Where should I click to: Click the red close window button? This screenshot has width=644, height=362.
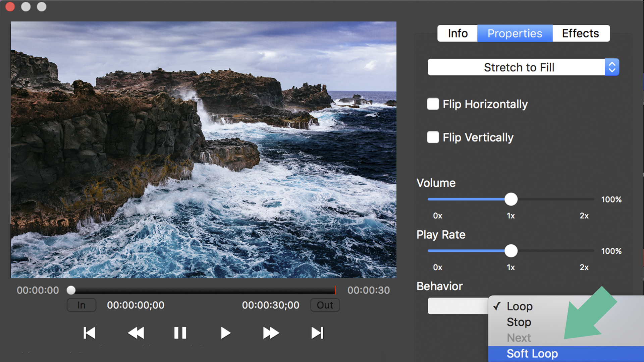10,7
